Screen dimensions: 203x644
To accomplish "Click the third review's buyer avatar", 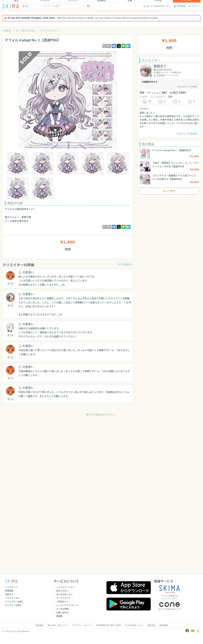I will point(10,328).
